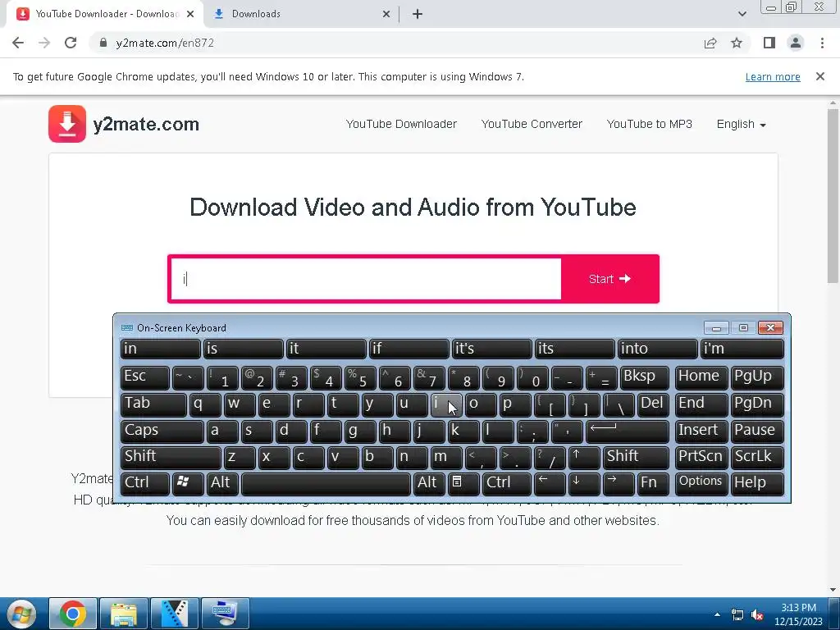
Task: Click the Bksp key on keyboard
Action: tap(645, 377)
